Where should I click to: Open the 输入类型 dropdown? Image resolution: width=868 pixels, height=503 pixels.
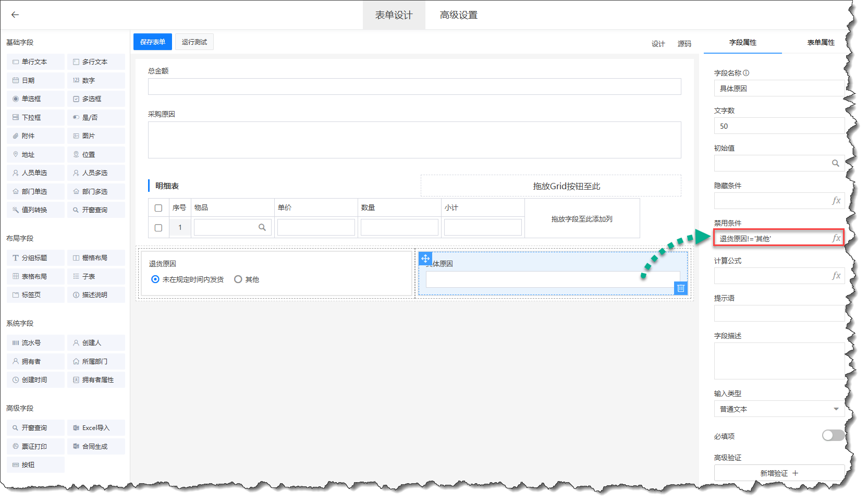point(779,409)
